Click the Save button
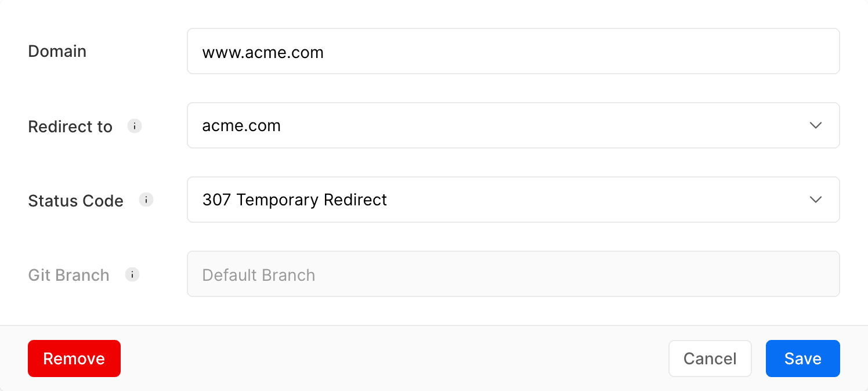 pos(802,359)
